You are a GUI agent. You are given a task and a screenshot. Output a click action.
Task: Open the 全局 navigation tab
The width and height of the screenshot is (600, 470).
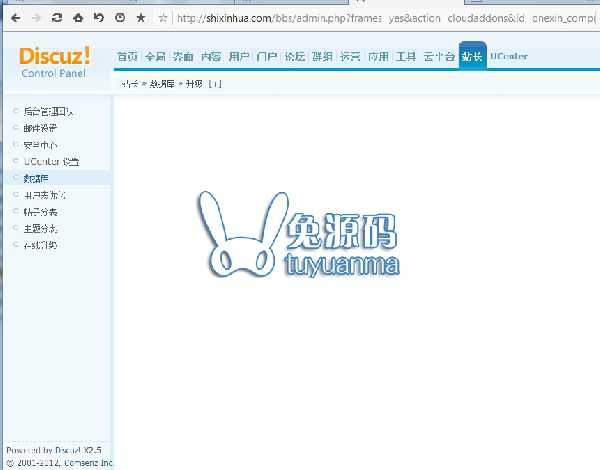coord(155,57)
